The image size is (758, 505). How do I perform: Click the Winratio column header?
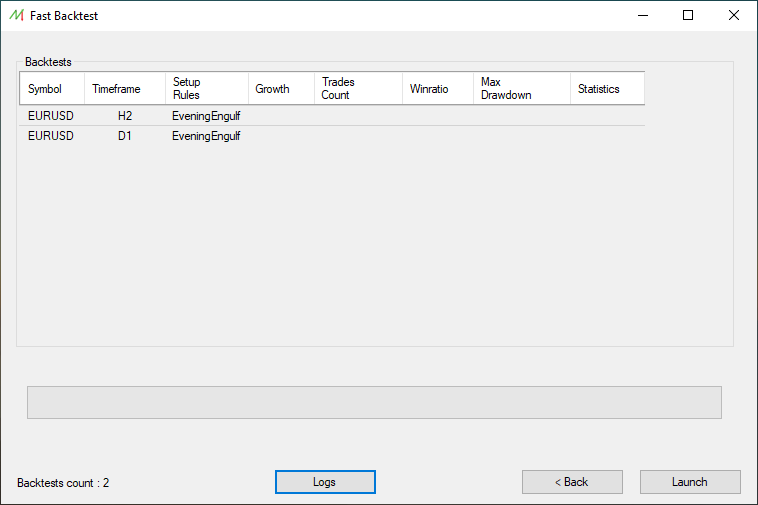tap(437, 88)
